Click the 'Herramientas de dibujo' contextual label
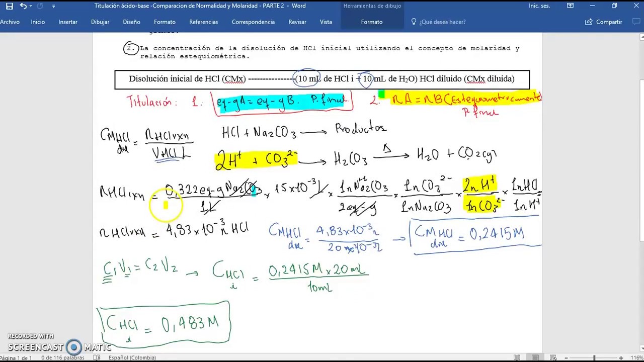The image size is (644, 362). 372,6
